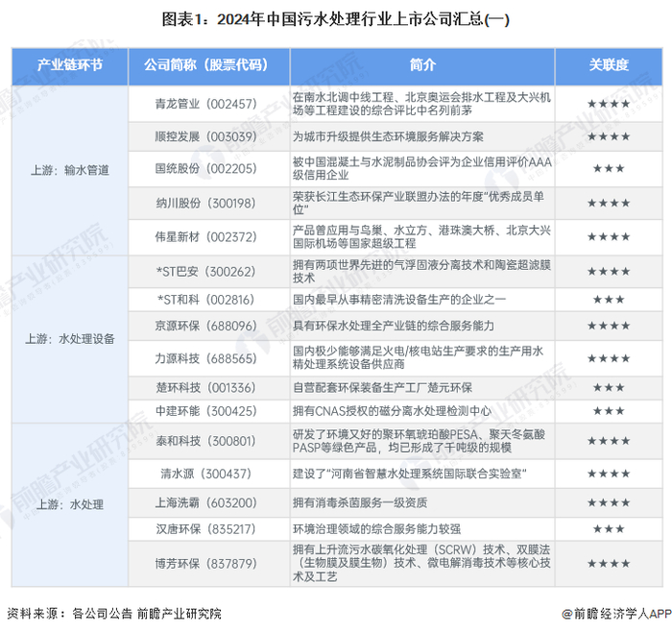Click the description '为城市升级提供生态环境服务解决方案'
The height and width of the screenshot is (633, 672).
click(x=388, y=136)
